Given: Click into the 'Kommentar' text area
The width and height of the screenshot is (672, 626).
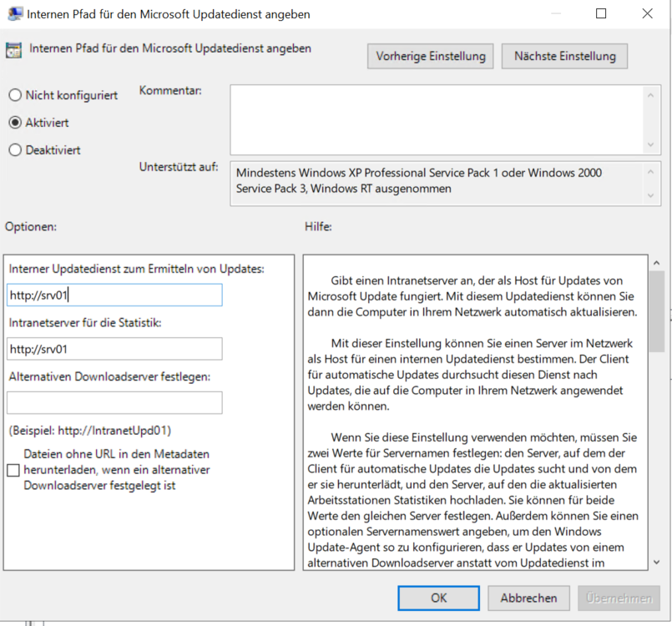Looking at the screenshot, I should tap(434, 118).
